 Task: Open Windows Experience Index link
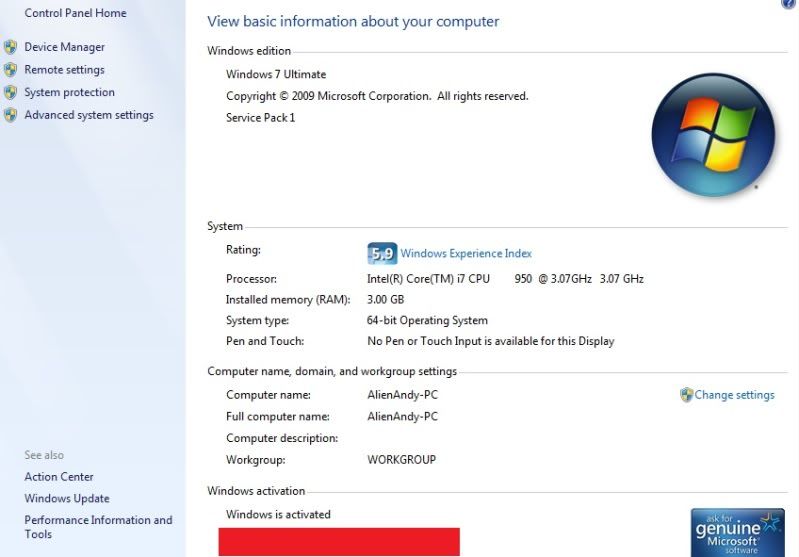pyautogui.click(x=466, y=253)
